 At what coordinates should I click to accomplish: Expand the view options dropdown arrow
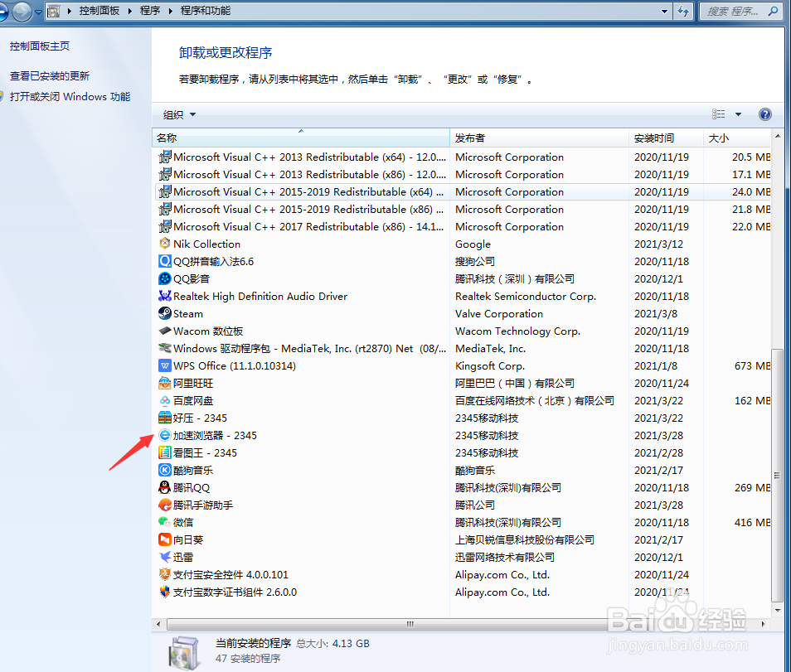coord(738,114)
